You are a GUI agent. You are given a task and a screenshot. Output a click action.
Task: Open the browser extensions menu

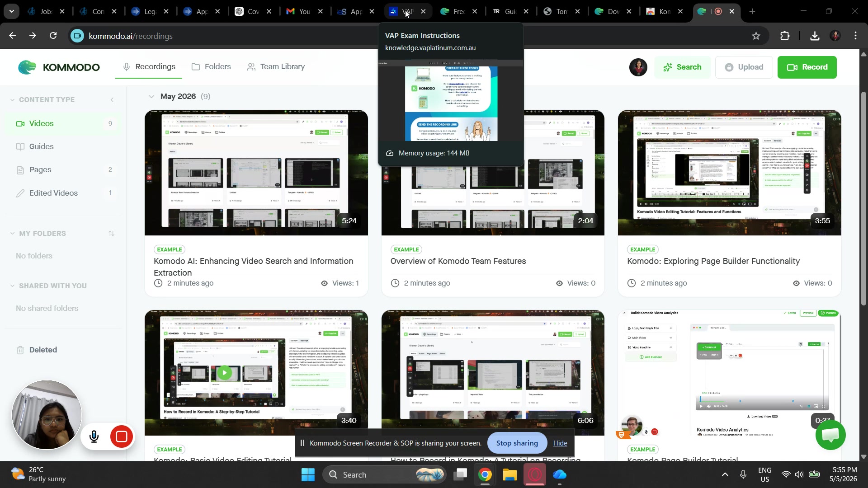(x=785, y=36)
